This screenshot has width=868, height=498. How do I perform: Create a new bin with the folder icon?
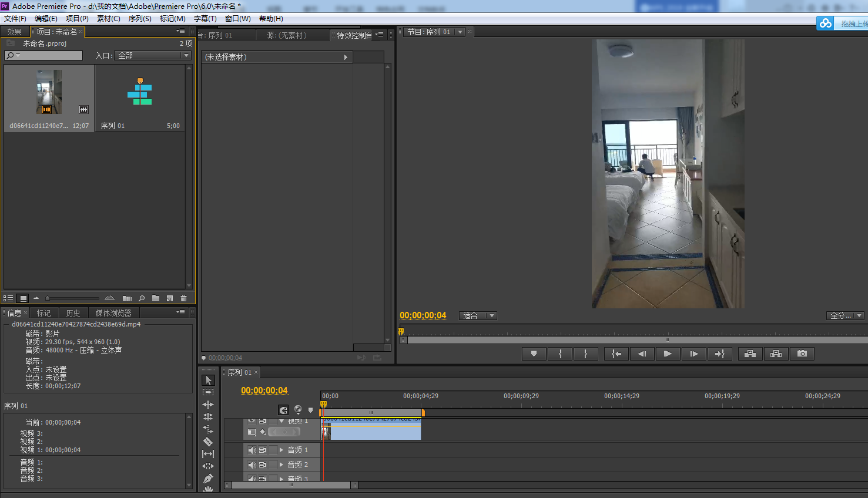pyautogui.click(x=156, y=298)
